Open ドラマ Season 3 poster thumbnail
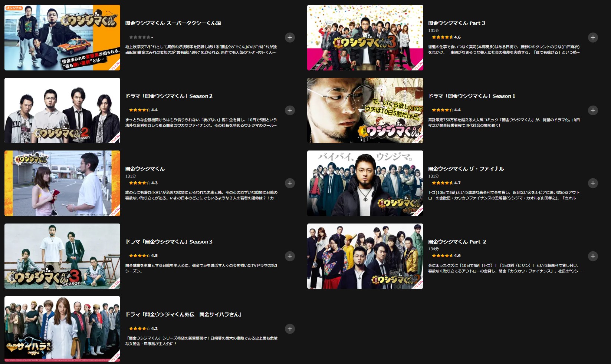Screen dimensions: 611x364 tap(62, 256)
